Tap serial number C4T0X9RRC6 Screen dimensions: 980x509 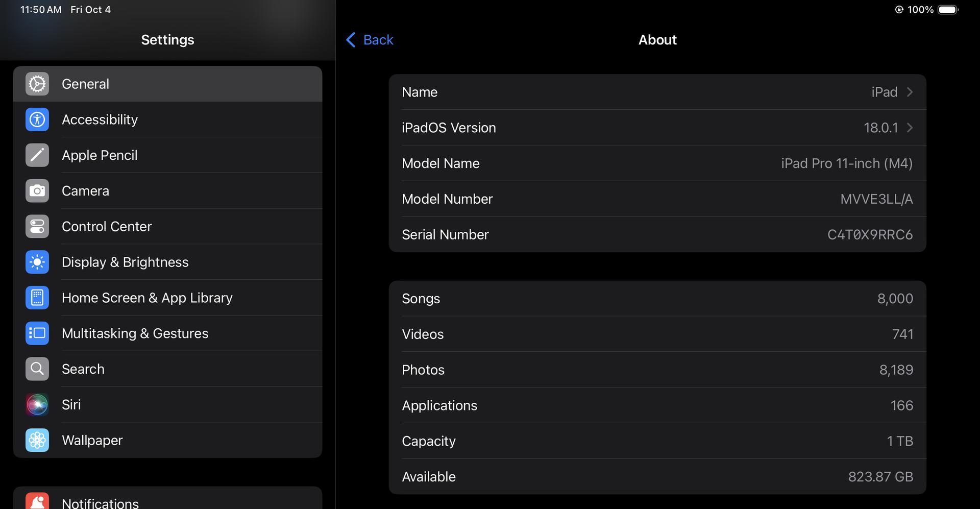[870, 234]
